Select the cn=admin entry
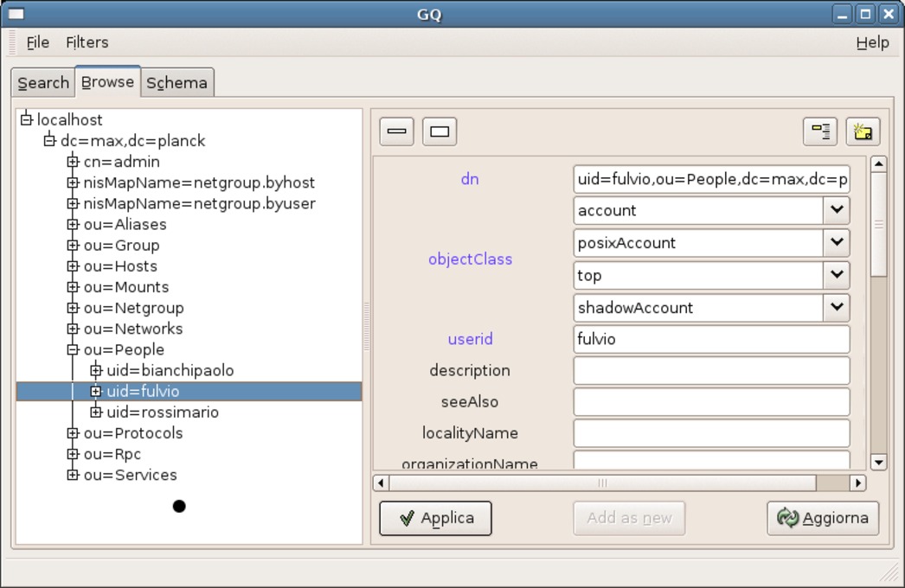Image resolution: width=905 pixels, height=588 pixels. click(122, 162)
